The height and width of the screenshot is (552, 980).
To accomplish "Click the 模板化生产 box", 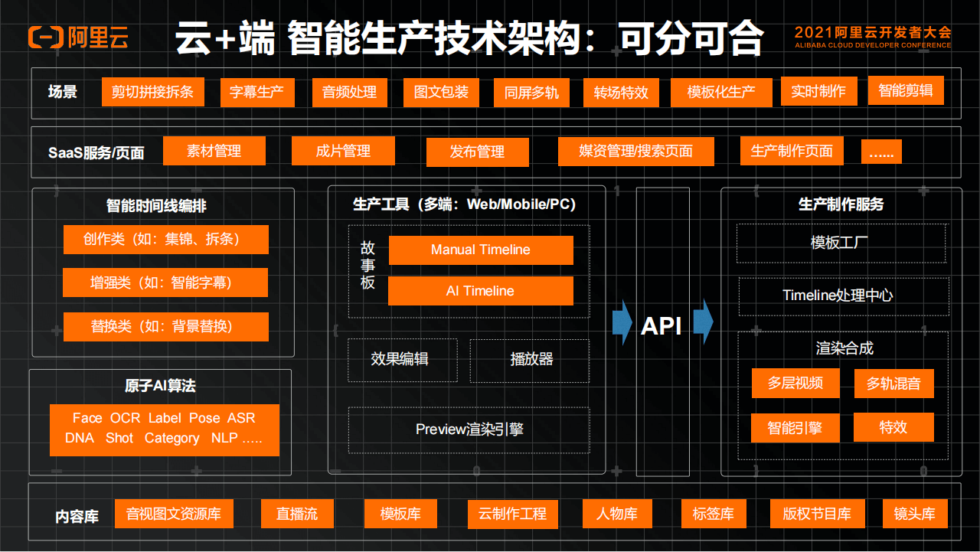I will (x=720, y=93).
